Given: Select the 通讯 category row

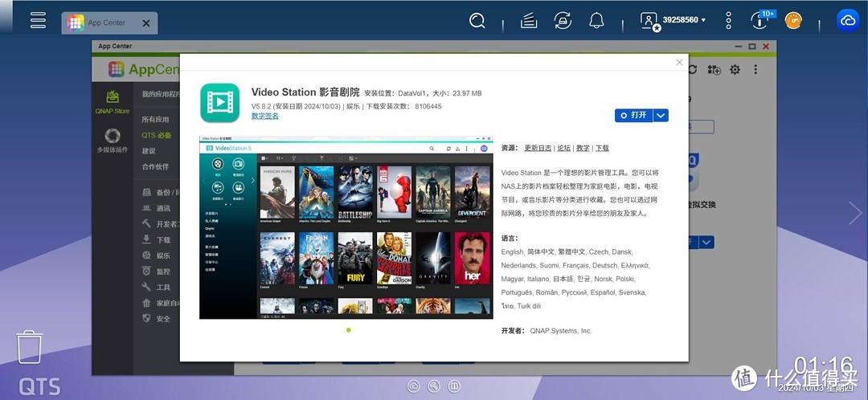Looking at the screenshot, I should tap(156, 209).
